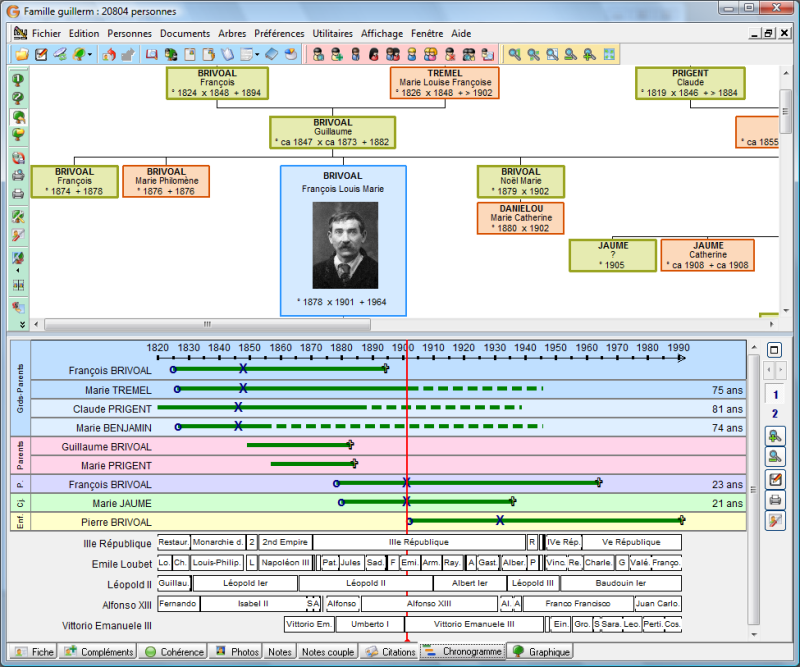Click the tree's horizontal scrollbar thumb
This screenshot has width=800, height=667.
tap(207, 325)
